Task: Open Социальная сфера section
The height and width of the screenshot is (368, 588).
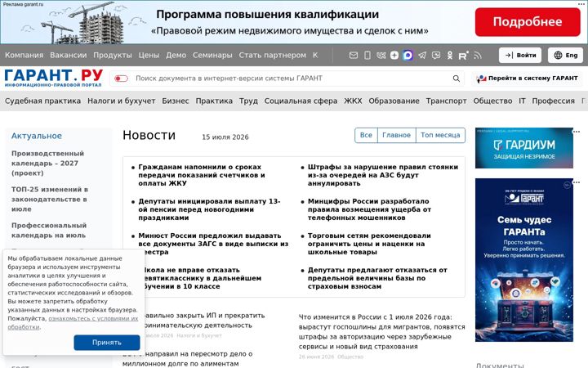Action: point(301,101)
